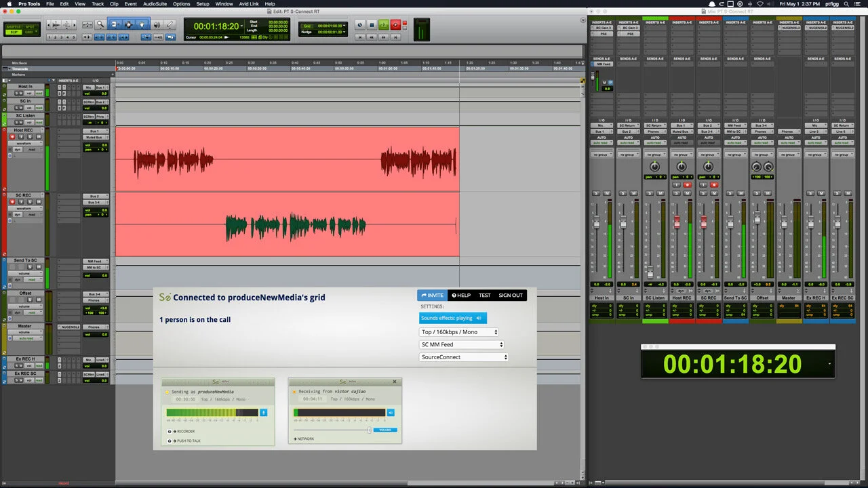Toggle Sounds effects: playing button

(452, 318)
